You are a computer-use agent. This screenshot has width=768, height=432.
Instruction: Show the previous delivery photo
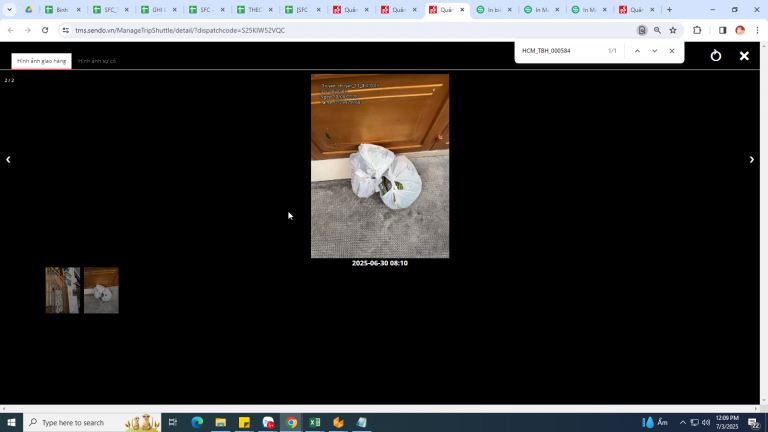tap(8, 160)
